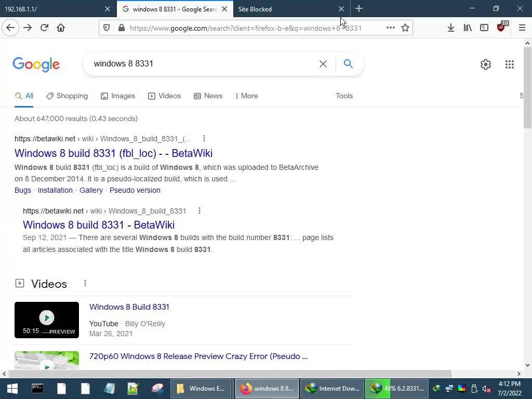
Task: Open the Snipping Tool taskbar icon
Action: [158, 389]
